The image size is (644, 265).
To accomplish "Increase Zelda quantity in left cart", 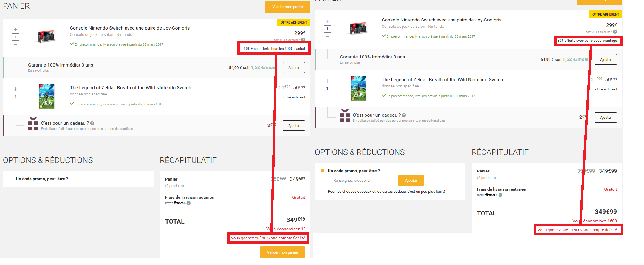I will point(16,89).
